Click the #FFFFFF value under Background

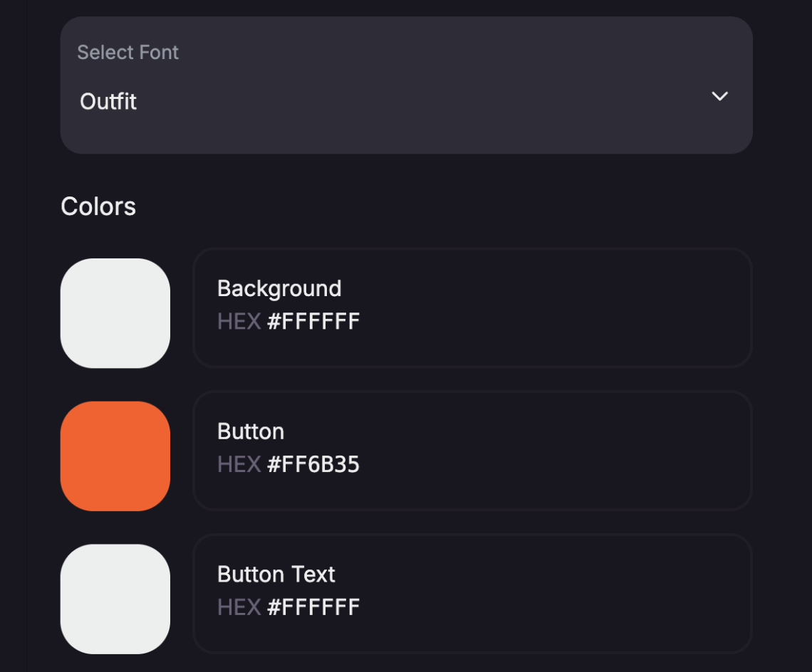313,322
